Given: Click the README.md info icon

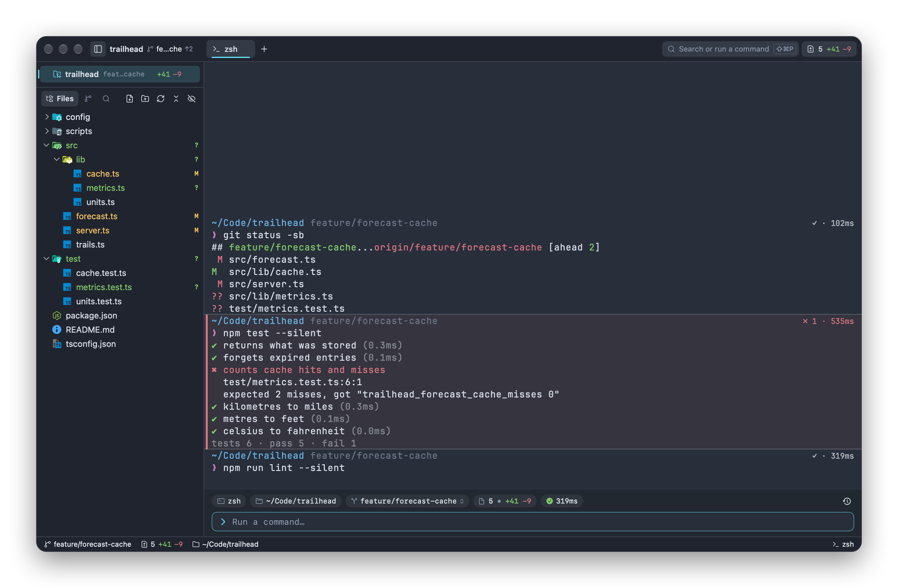Looking at the screenshot, I should pos(56,330).
